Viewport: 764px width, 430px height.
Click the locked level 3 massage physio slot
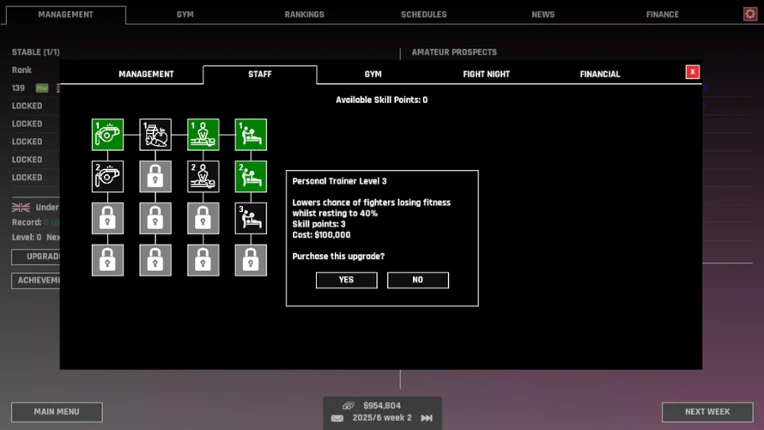click(203, 218)
